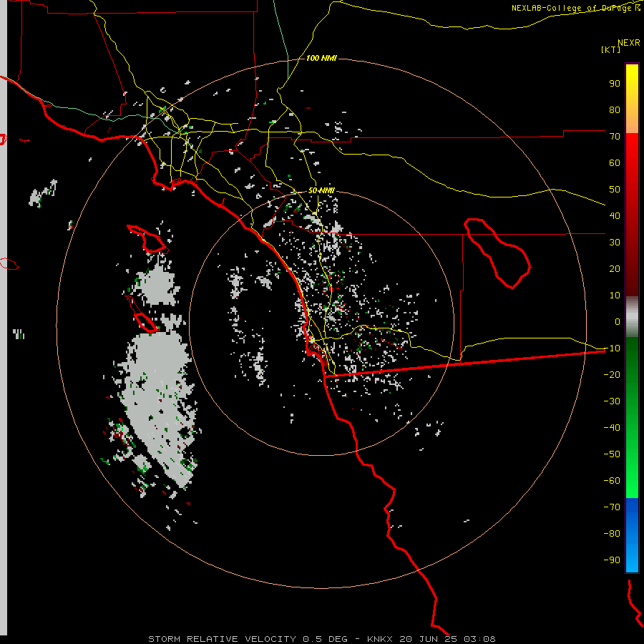Click the positive 50 knot scale label
Screen dimensions: 644x644
click(x=615, y=190)
